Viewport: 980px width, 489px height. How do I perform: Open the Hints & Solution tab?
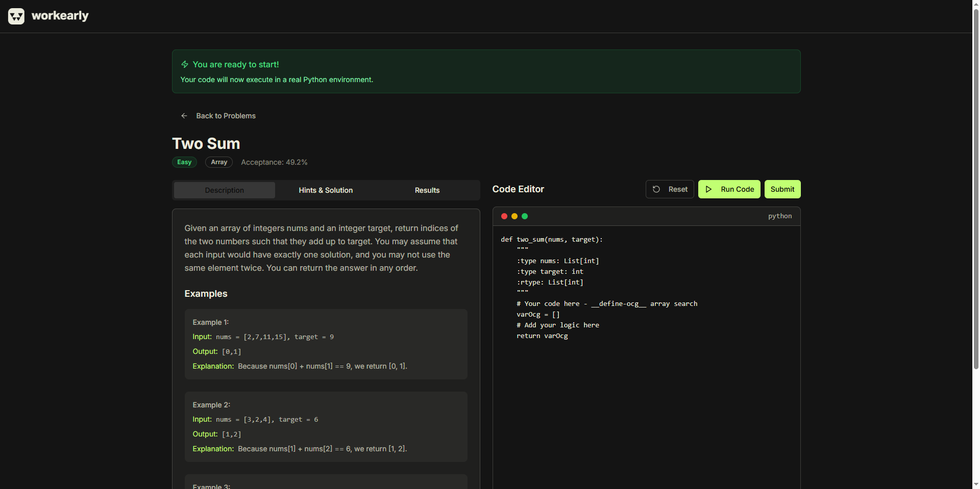point(326,190)
